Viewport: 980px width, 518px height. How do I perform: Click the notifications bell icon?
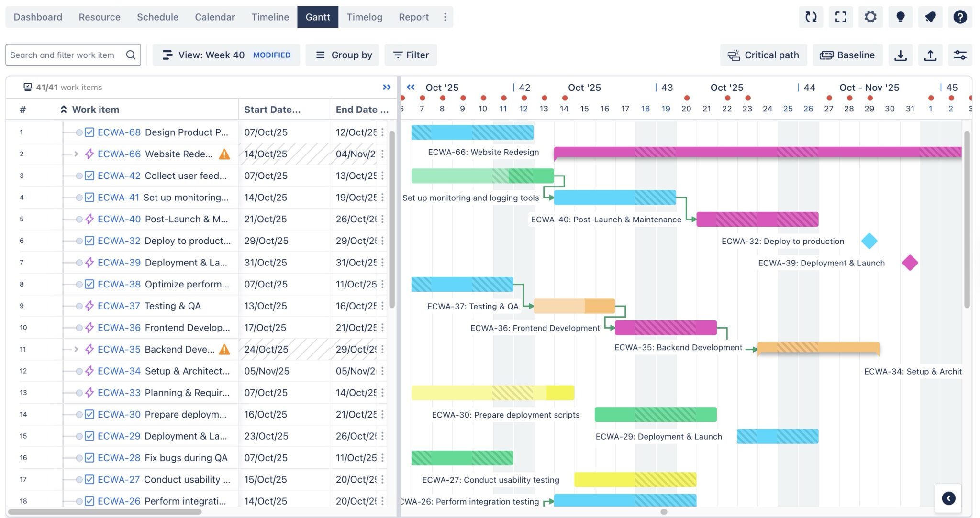pyautogui.click(x=930, y=17)
